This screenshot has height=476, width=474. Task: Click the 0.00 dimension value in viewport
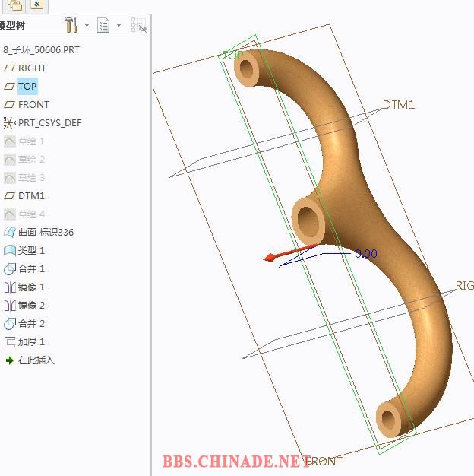pyautogui.click(x=365, y=254)
